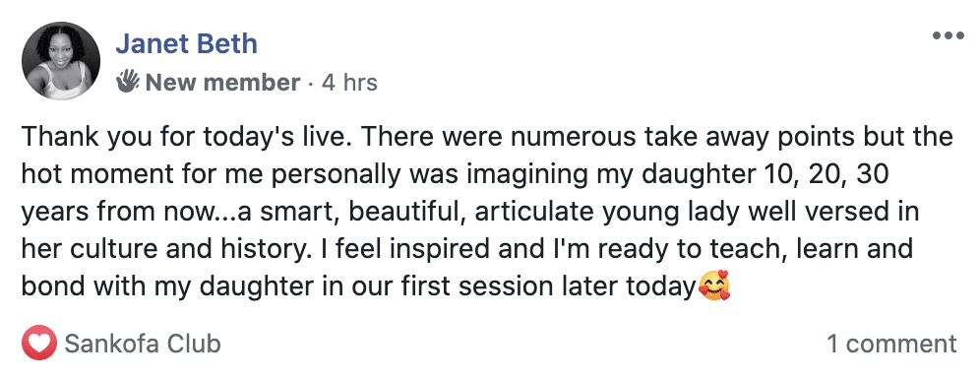Expand the 1 comment link

[x=891, y=344]
